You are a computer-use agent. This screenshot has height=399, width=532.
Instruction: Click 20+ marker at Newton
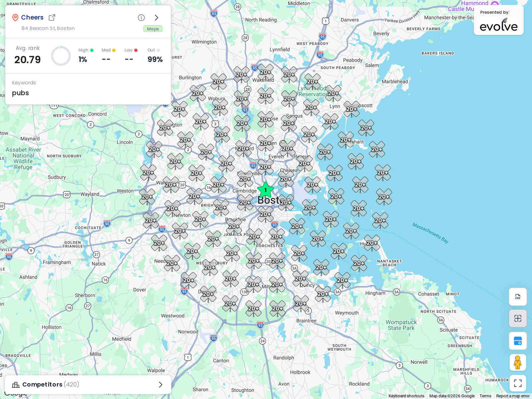[172, 209]
